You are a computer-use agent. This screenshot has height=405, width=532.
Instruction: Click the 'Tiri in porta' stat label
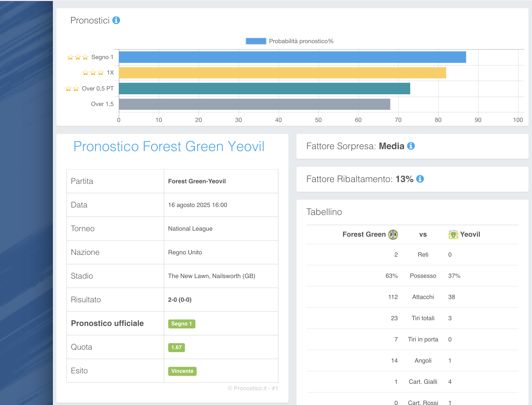coord(423,339)
